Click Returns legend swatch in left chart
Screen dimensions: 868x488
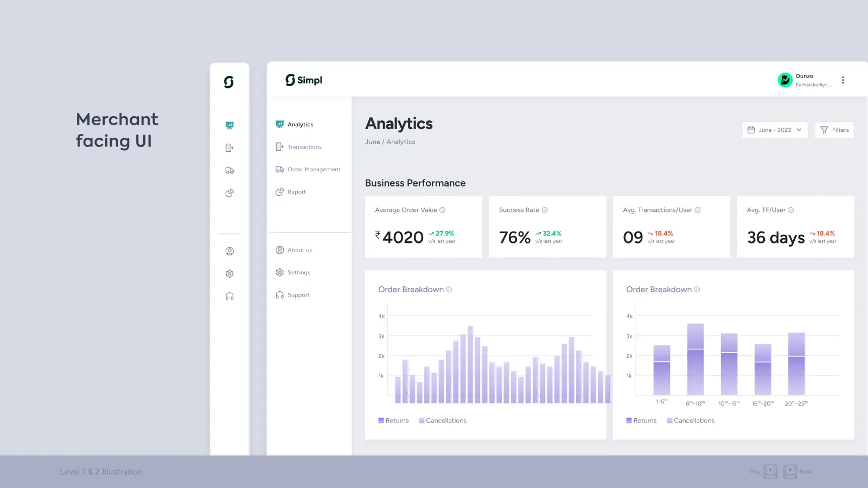381,421
